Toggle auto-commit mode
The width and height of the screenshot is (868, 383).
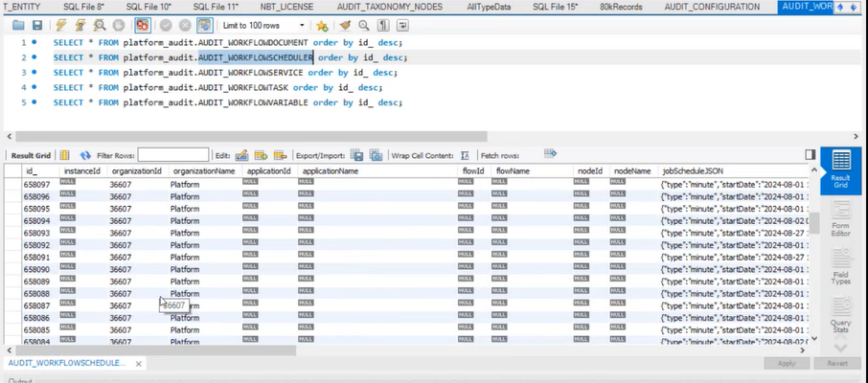(x=205, y=26)
